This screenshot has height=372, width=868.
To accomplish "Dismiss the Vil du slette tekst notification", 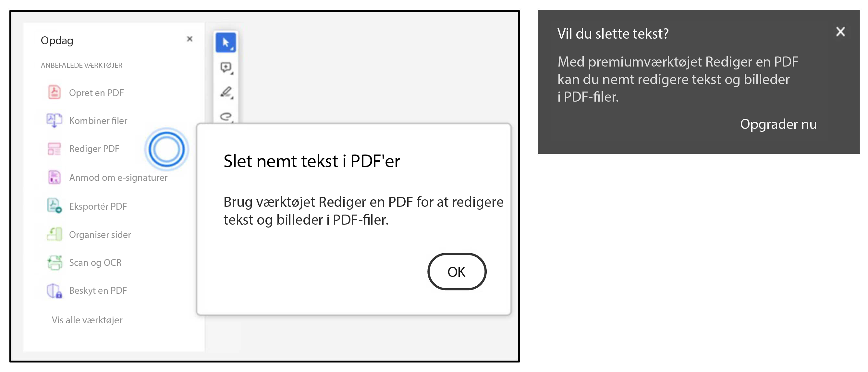I will 841,31.
